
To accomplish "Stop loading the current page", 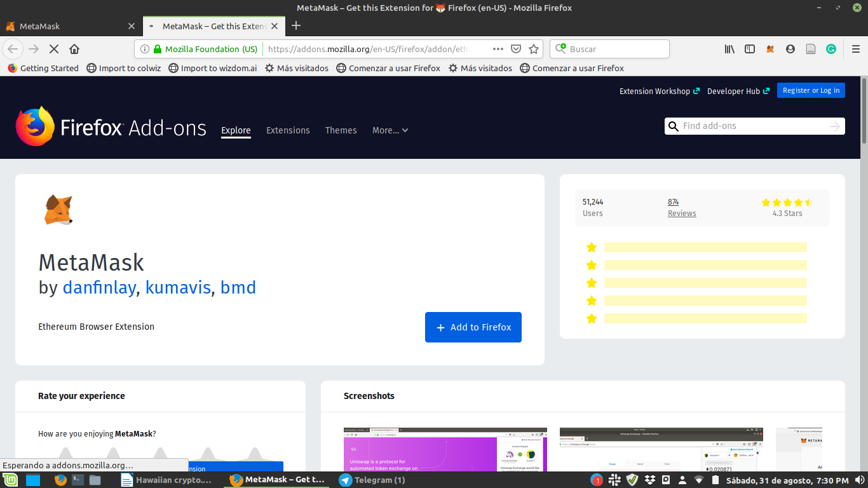I will point(54,49).
